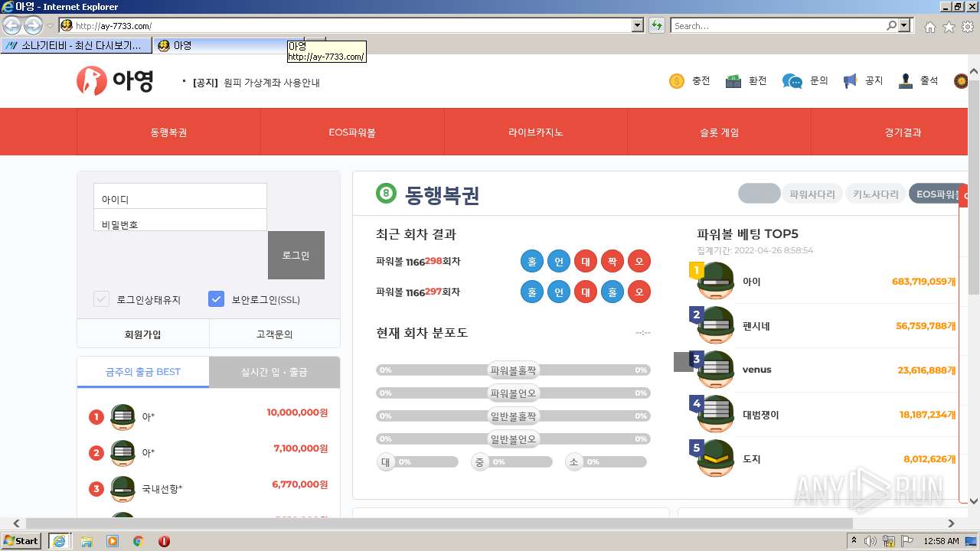Click the 고객문의 button
The image size is (980, 551).
click(274, 334)
